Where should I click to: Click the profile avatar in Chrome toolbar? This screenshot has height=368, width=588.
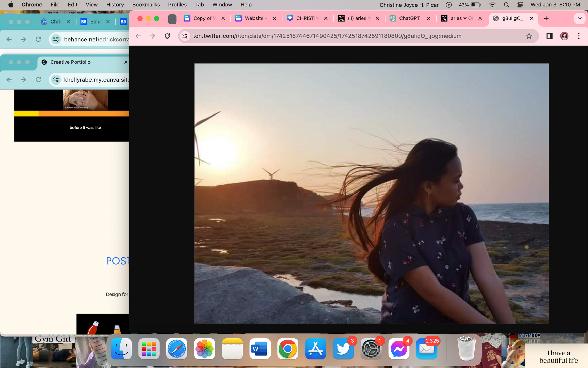pyautogui.click(x=564, y=36)
